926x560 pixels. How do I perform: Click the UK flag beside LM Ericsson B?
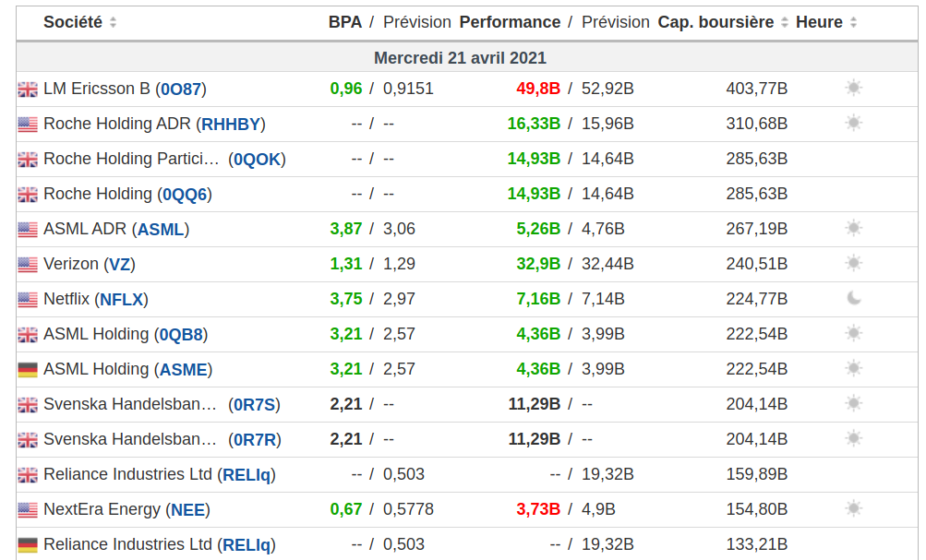28,89
